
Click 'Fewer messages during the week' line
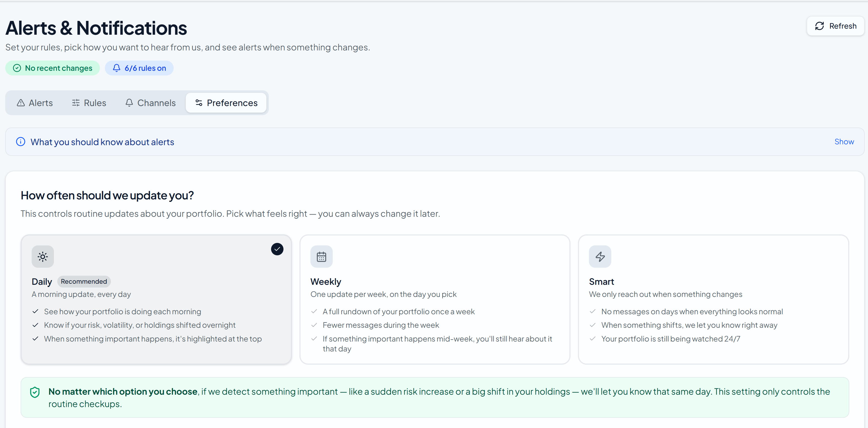tap(381, 325)
